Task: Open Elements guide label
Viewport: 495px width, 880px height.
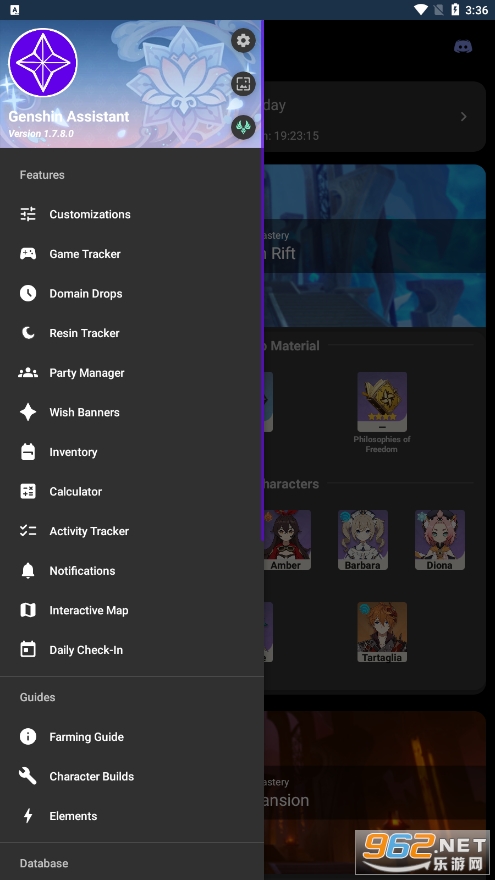Action: (73, 816)
